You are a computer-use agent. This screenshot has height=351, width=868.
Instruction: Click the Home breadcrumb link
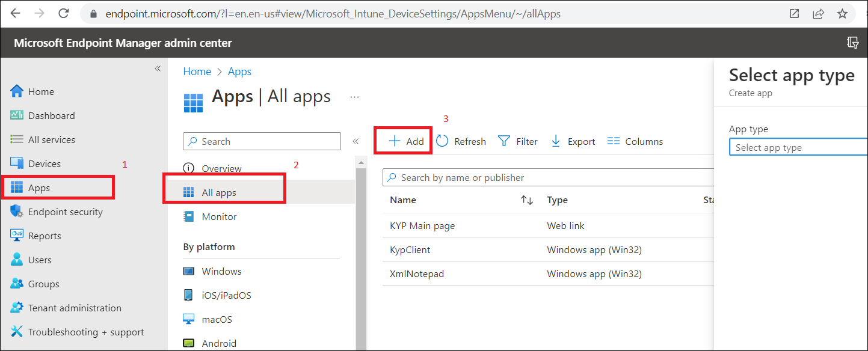(197, 72)
